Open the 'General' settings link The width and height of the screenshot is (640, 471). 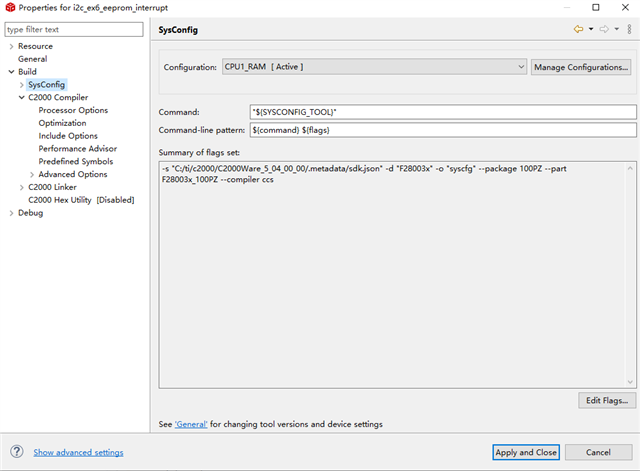tap(190, 424)
